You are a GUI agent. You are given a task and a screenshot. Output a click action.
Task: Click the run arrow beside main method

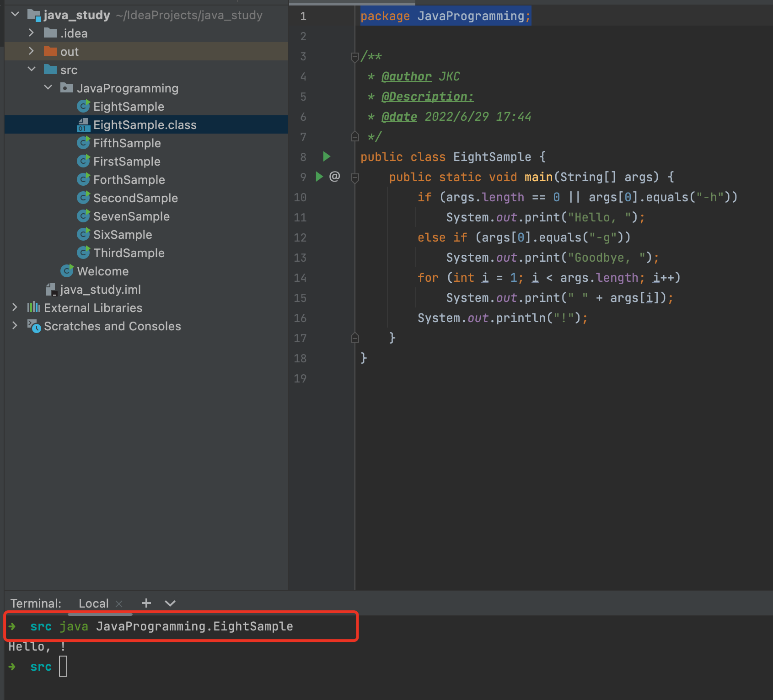point(319,177)
